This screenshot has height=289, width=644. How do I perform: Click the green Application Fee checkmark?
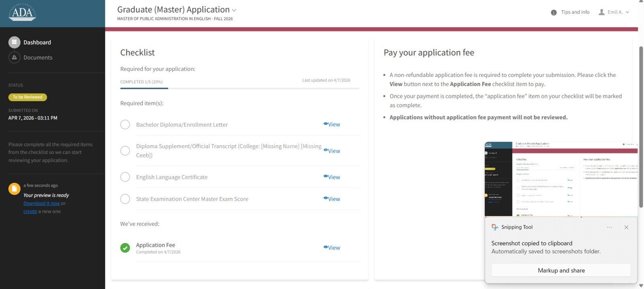(x=125, y=248)
